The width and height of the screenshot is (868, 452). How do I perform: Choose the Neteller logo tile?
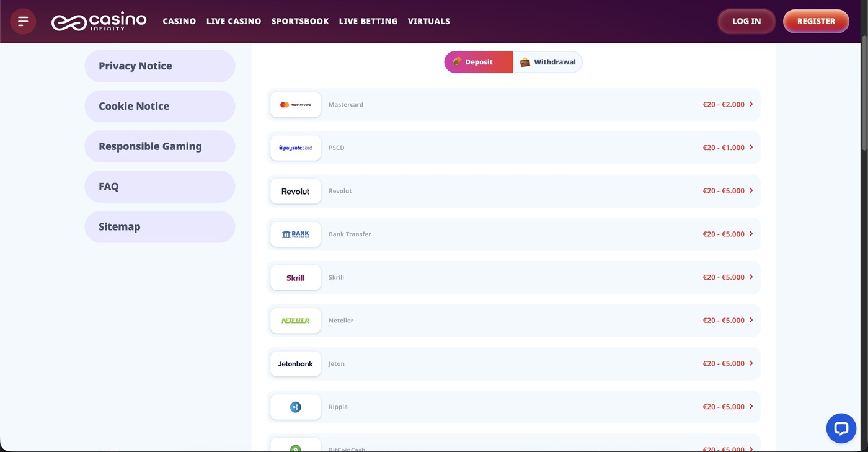point(296,321)
